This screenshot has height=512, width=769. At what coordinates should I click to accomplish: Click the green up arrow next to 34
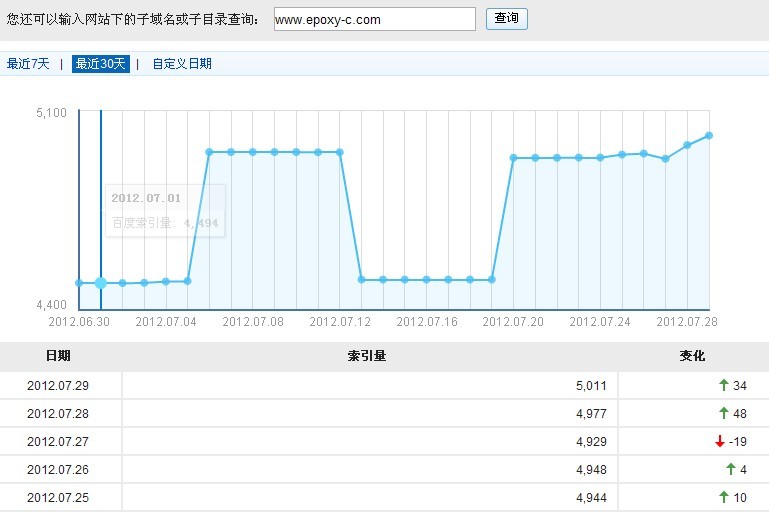pyautogui.click(x=723, y=385)
